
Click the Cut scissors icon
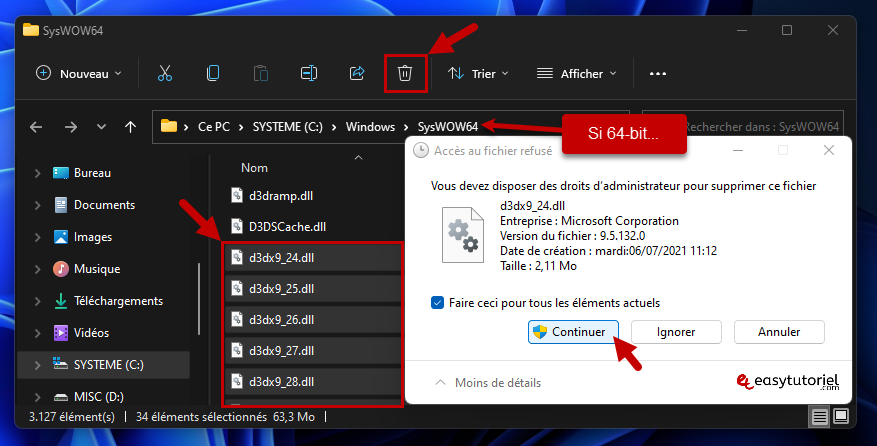tap(165, 73)
